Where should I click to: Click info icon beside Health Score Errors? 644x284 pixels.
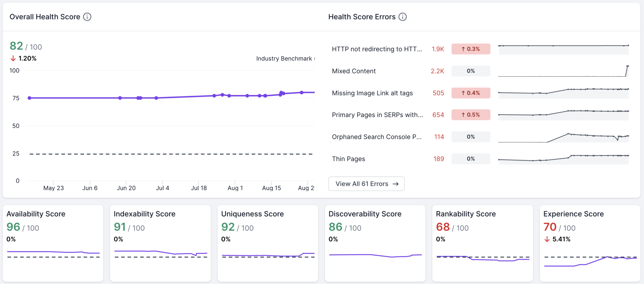(x=402, y=17)
